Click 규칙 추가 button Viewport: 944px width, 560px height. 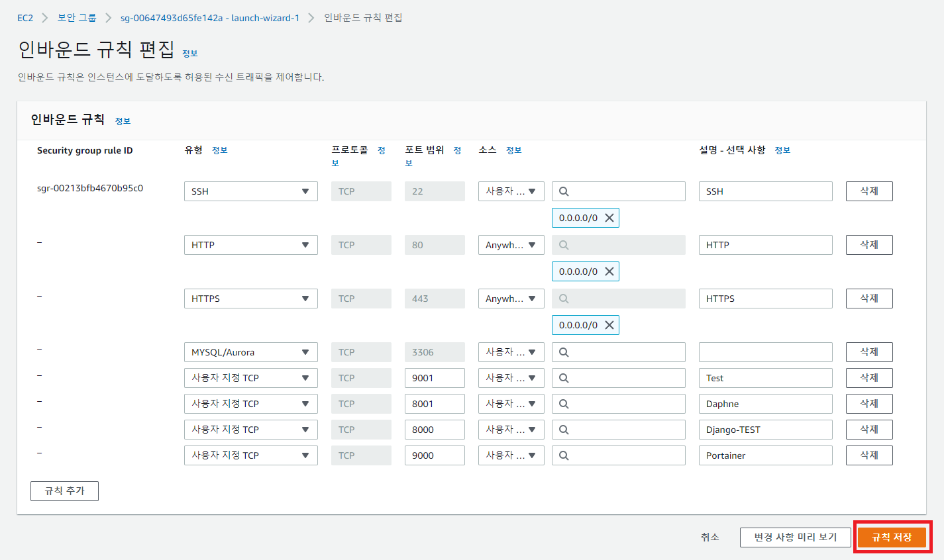[64, 491]
